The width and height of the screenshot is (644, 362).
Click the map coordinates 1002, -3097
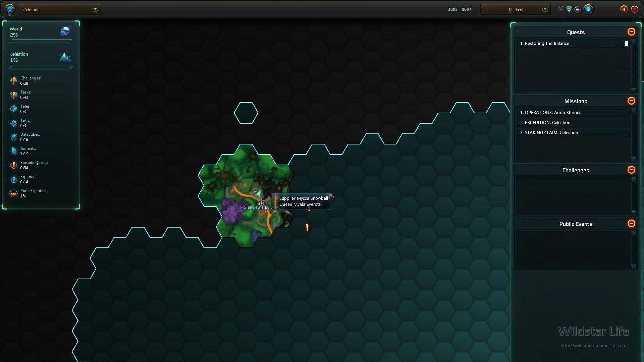pos(460,9)
